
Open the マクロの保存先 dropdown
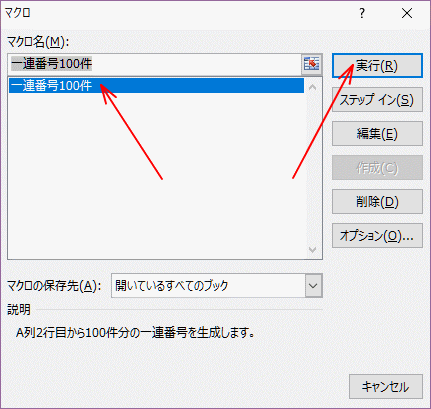click(313, 286)
